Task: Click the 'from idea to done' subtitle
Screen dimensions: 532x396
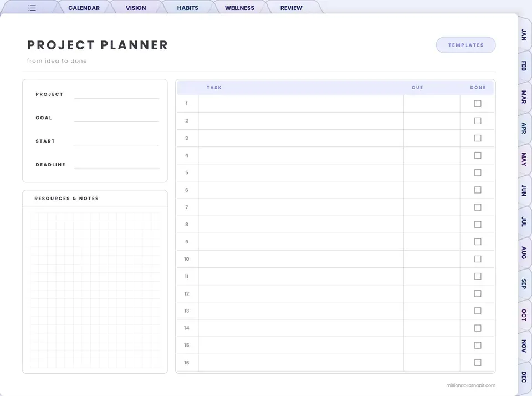Action: 57,61
